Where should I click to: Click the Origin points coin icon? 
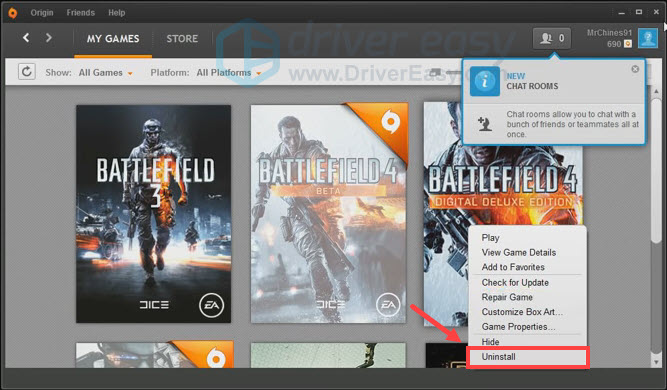click(627, 44)
